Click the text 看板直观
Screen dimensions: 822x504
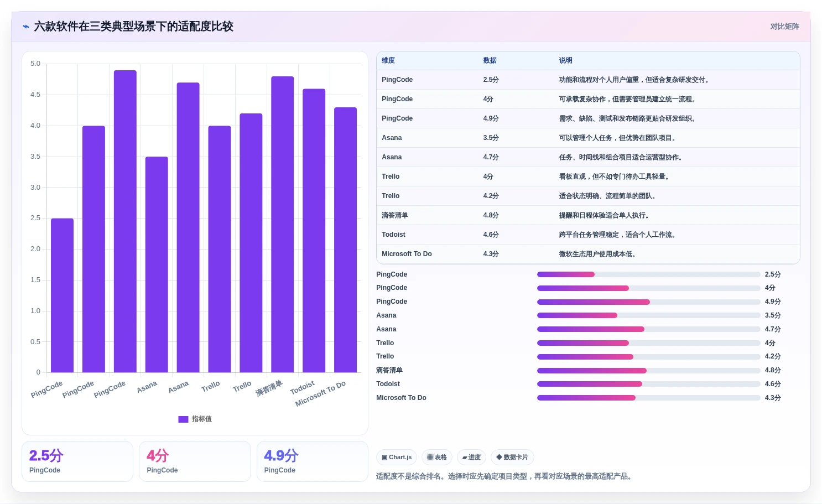click(572, 177)
